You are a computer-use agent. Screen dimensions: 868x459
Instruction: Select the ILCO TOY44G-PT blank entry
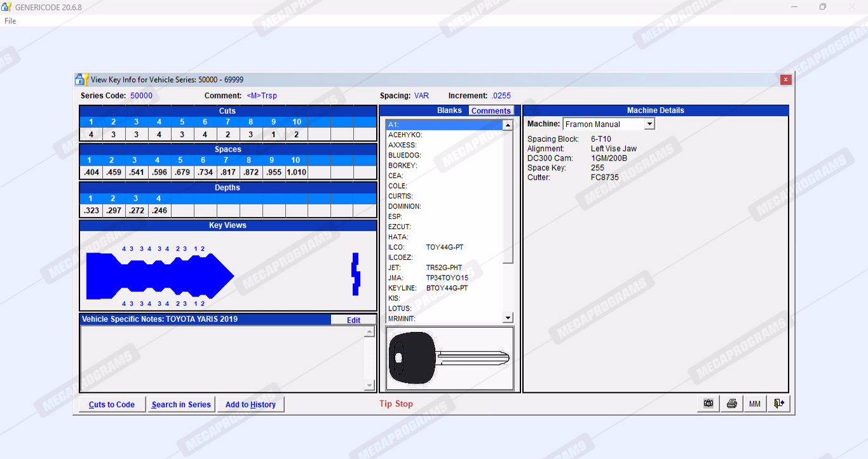tap(444, 247)
